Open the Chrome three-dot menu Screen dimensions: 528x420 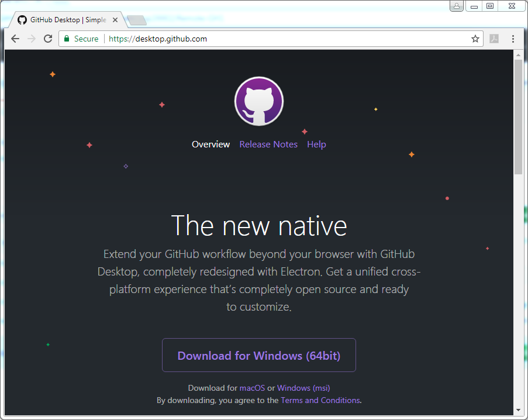tap(513, 39)
